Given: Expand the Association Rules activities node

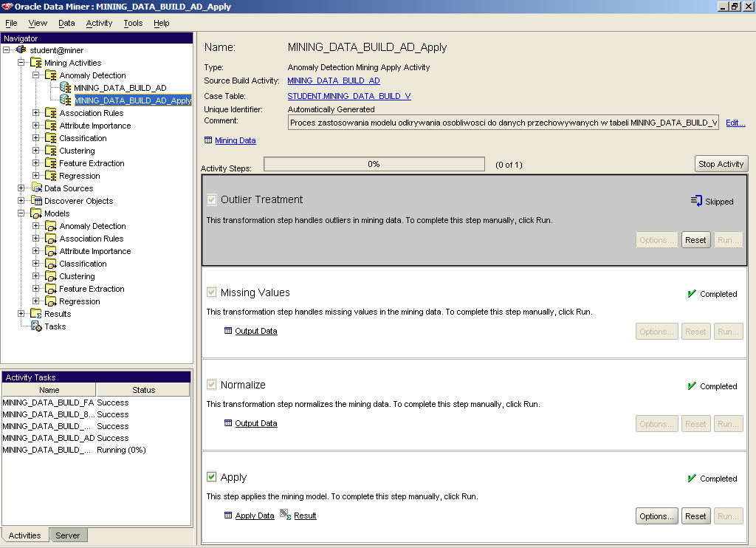Looking at the screenshot, I should pos(35,112).
